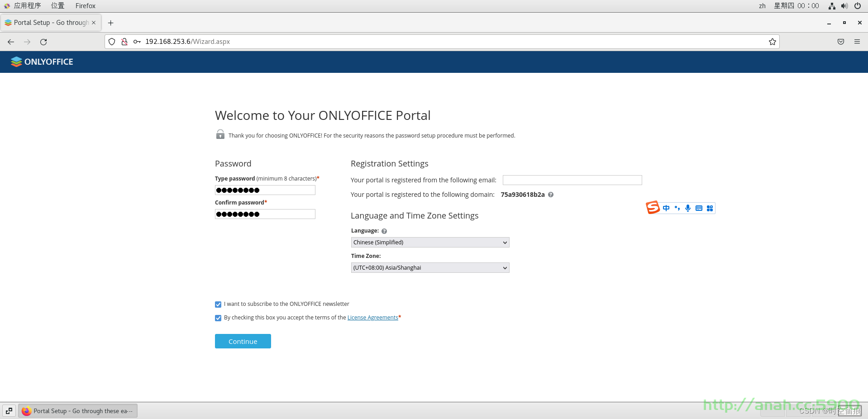Click Language and Time Zone Settings heading
The width and height of the screenshot is (868, 419).
[x=415, y=216]
